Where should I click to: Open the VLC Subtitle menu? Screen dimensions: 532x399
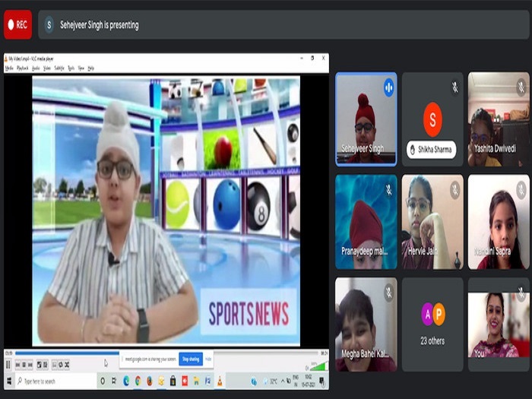pos(59,68)
